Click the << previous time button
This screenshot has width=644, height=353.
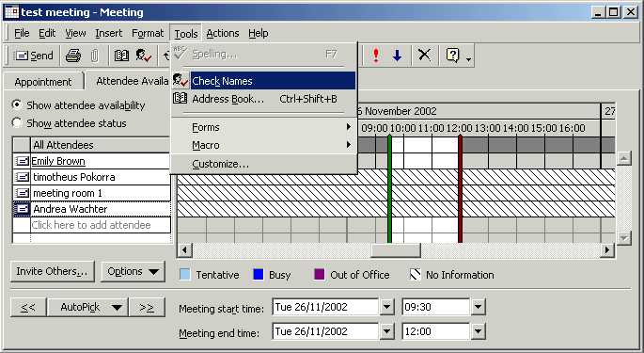click(28, 307)
